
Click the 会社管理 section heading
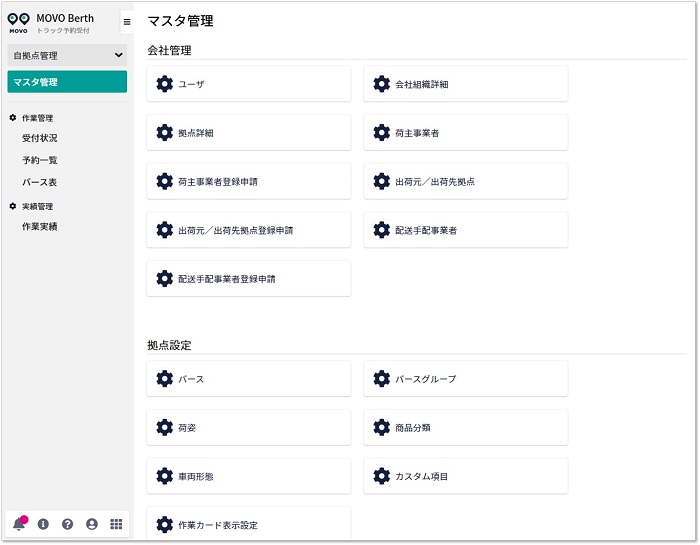169,50
